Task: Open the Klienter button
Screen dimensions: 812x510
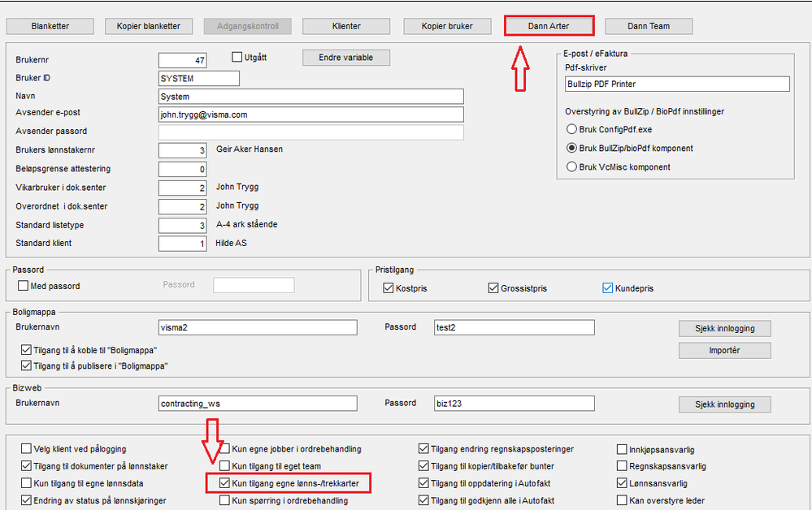Action: coord(346,26)
